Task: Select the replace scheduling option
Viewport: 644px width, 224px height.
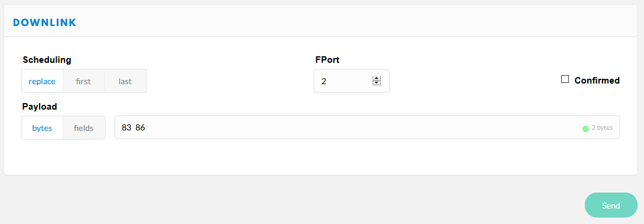Action: [42, 81]
